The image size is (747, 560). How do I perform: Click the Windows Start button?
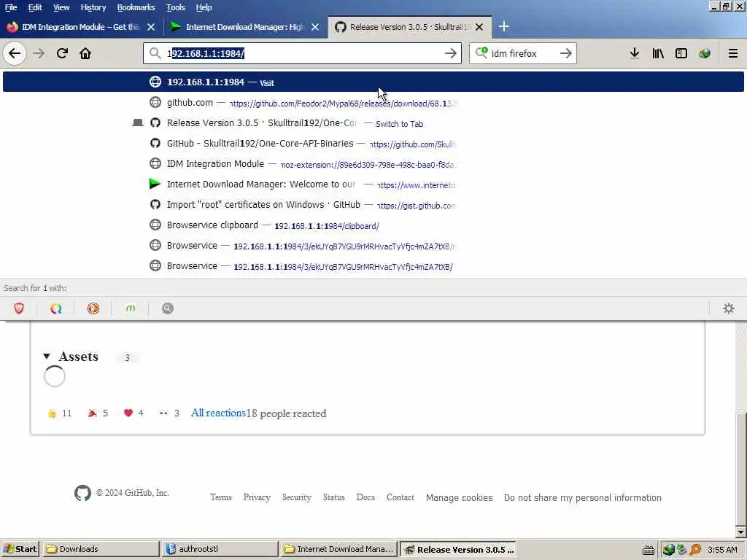pyautogui.click(x=20, y=549)
